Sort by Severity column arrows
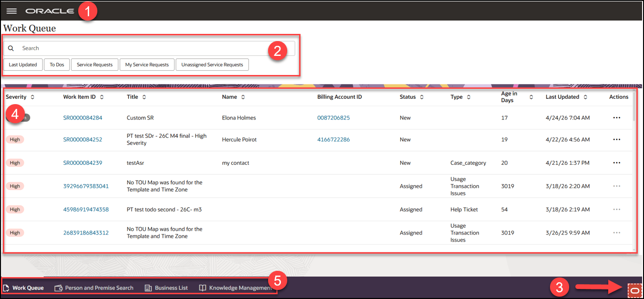 click(32, 97)
